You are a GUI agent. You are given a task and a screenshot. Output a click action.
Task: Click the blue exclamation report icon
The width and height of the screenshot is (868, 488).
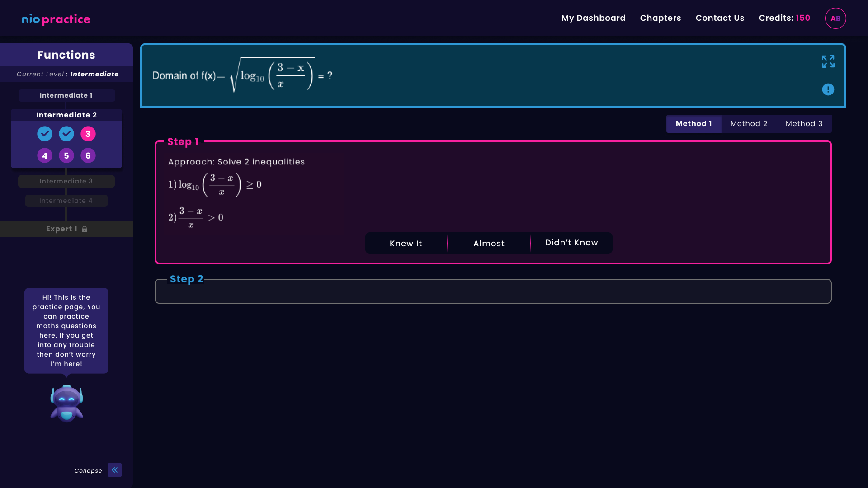828,89
